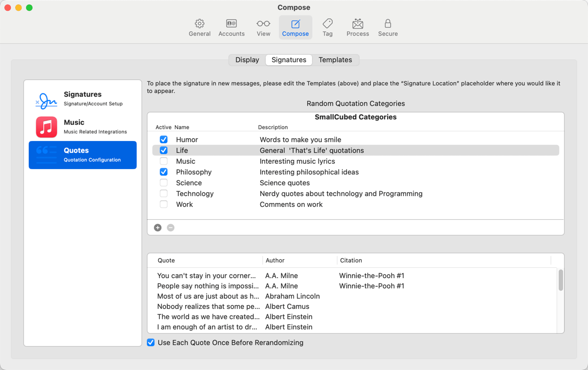Image resolution: width=588 pixels, height=370 pixels.
Task: Select 'Interesting music lyrics' description
Action: point(298,162)
